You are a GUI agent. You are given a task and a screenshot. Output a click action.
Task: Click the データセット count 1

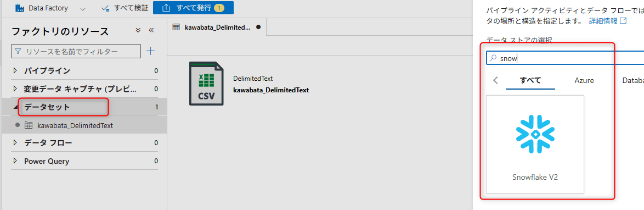156,107
